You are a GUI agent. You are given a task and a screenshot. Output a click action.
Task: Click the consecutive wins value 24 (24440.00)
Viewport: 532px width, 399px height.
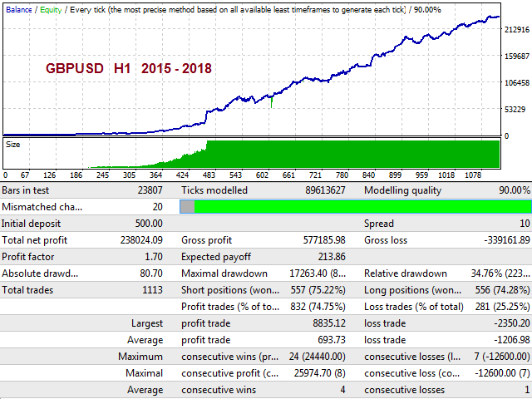318,357
